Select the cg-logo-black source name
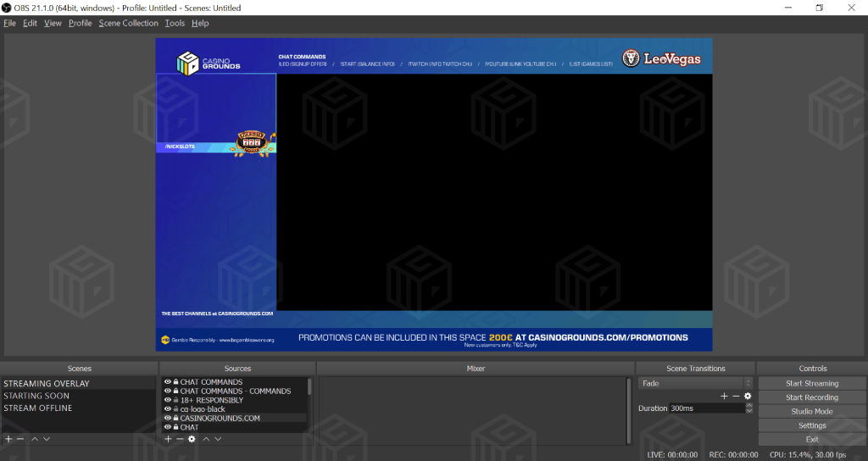This screenshot has height=461, width=868. tap(202, 409)
